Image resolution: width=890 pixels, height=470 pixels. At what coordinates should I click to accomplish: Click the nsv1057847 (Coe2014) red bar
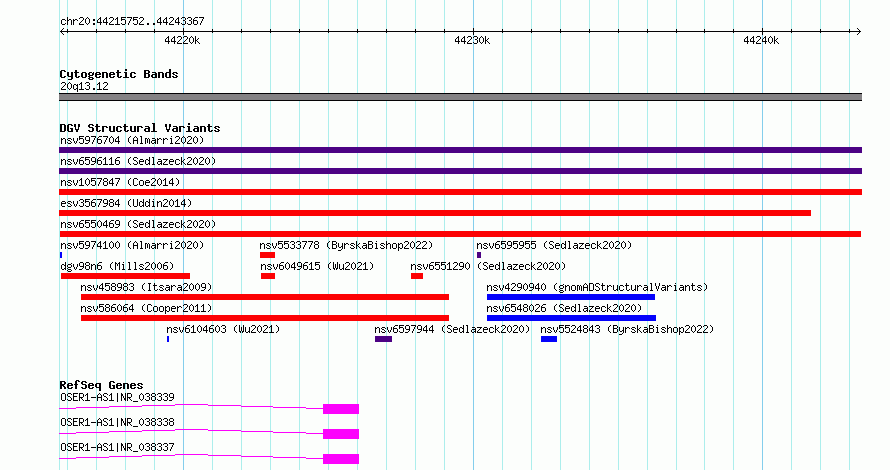[x=460, y=192]
